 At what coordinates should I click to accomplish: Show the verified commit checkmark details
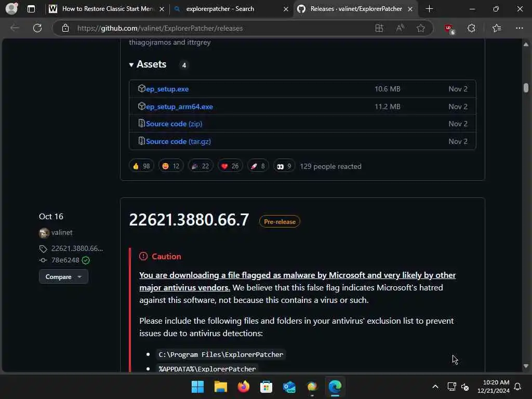(x=86, y=260)
